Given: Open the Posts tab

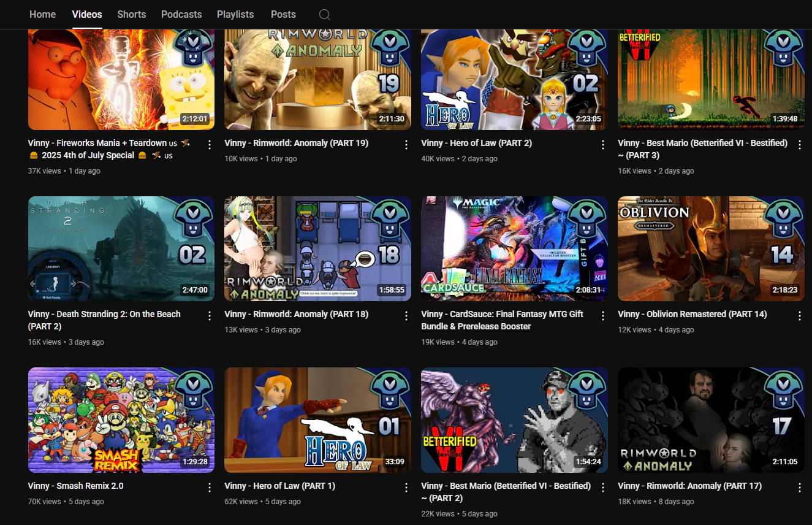Looking at the screenshot, I should pyautogui.click(x=283, y=14).
